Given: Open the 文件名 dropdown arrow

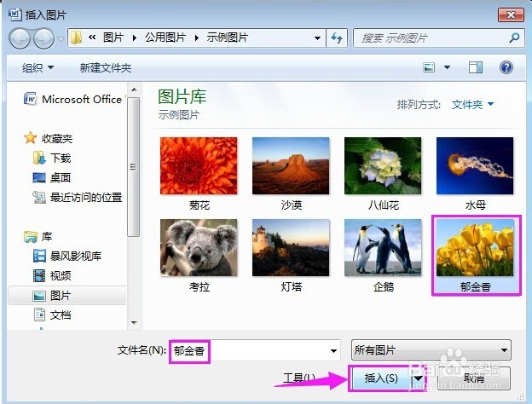Looking at the screenshot, I should coord(334,351).
